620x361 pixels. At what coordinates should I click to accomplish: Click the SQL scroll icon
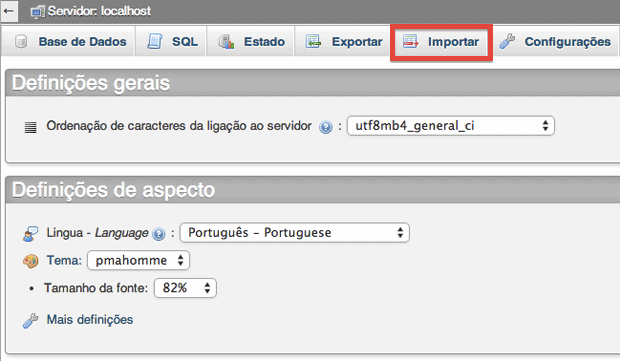click(155, 42)
